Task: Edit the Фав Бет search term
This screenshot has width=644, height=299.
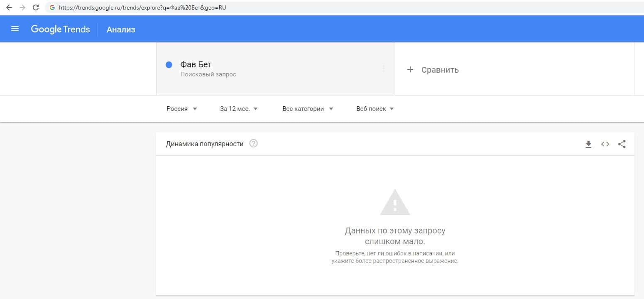Action: click(x=196, y=65)
